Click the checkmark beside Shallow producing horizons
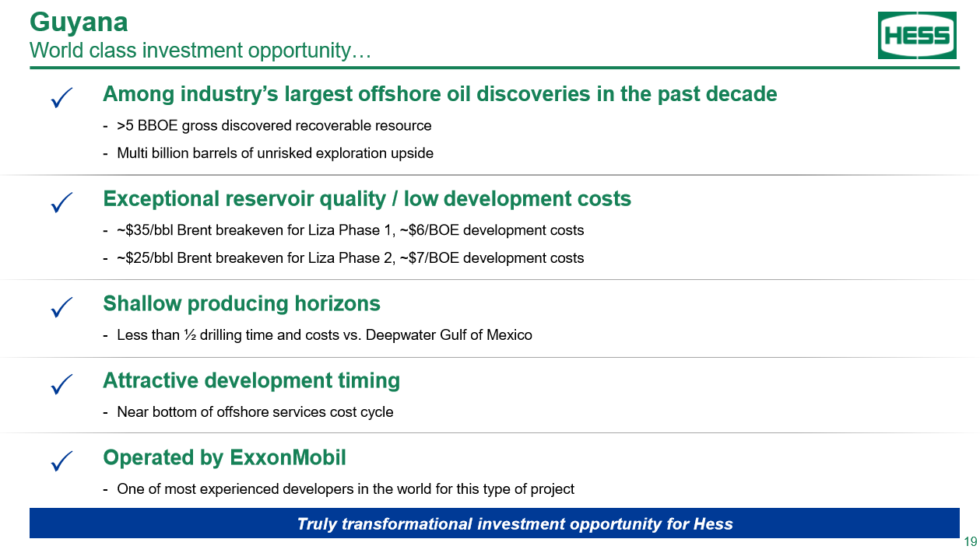Image resolution: width=980 pixels, height=553 pixels. tap(61, 307)
